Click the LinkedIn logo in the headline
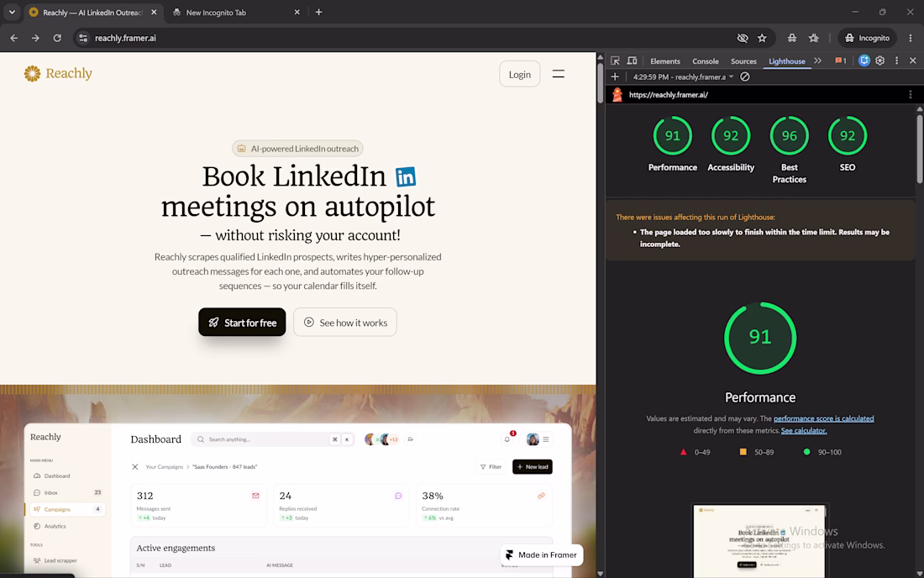 point(406,176)
